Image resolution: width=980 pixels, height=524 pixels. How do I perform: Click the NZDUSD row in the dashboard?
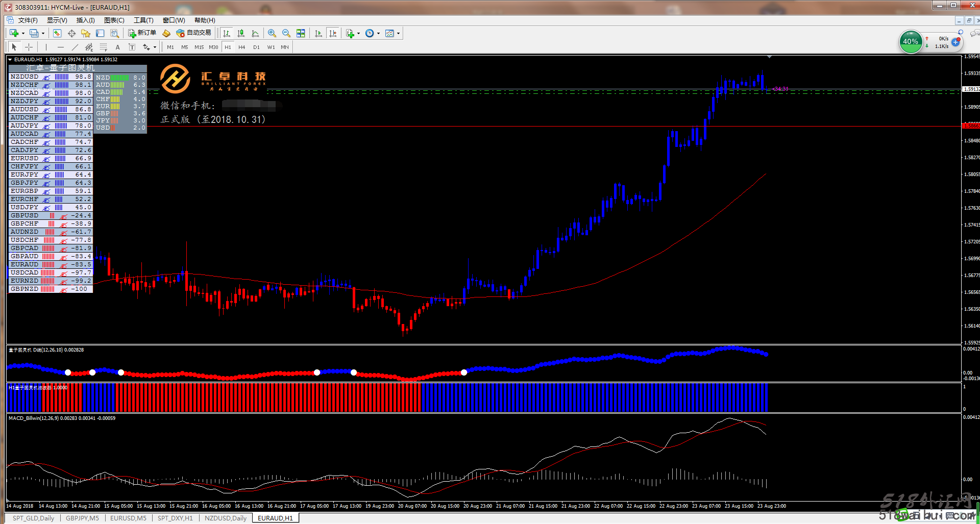(x=51, y=77)
